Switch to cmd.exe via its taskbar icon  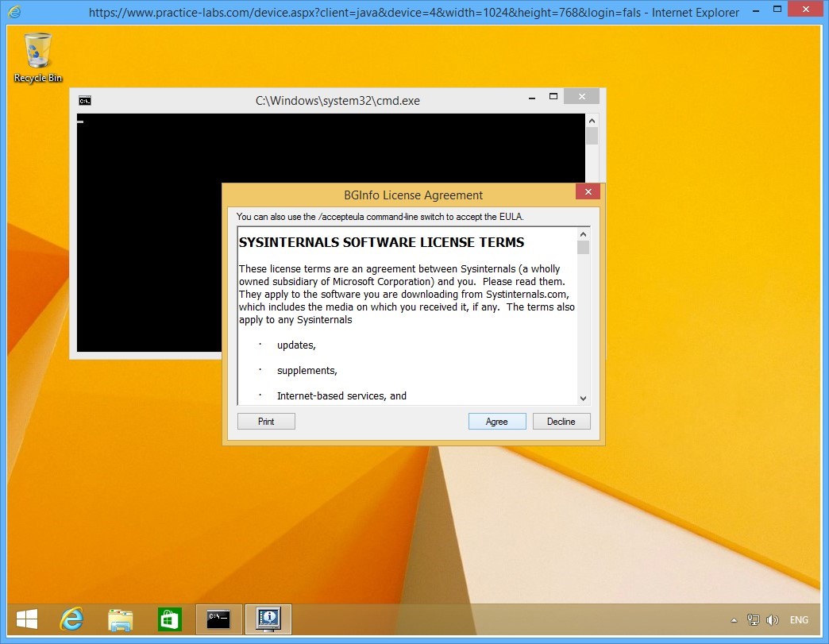tap(218, 619)
